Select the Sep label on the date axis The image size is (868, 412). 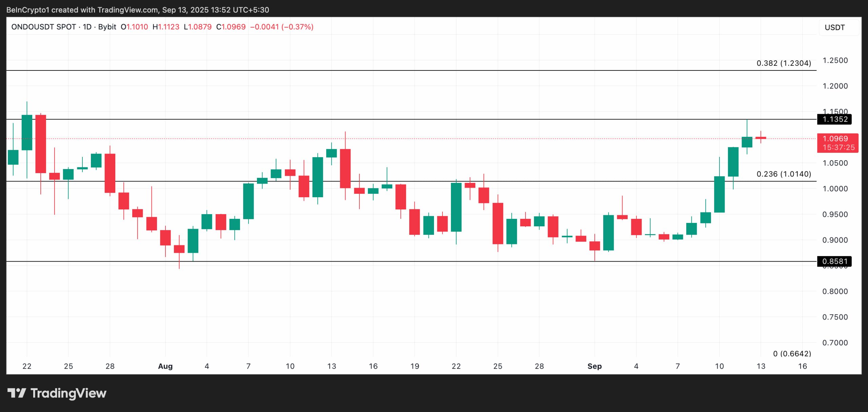pos(595,366)
